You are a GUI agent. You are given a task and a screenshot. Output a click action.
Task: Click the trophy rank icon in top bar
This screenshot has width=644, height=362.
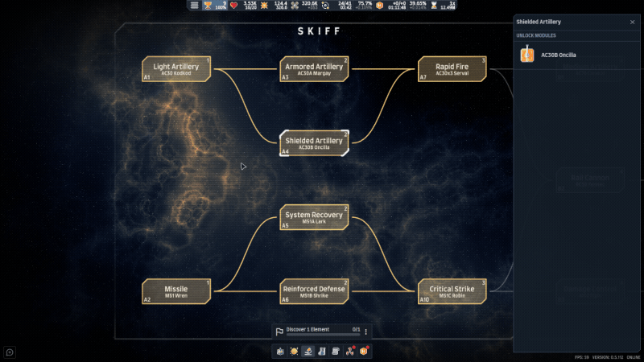[208, 6]
